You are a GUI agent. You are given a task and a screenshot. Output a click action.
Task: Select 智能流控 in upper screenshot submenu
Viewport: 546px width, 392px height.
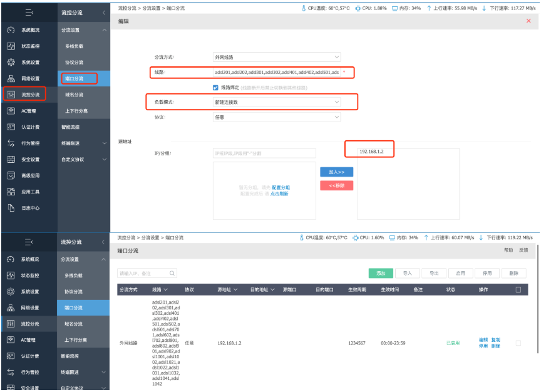[71, 127]
